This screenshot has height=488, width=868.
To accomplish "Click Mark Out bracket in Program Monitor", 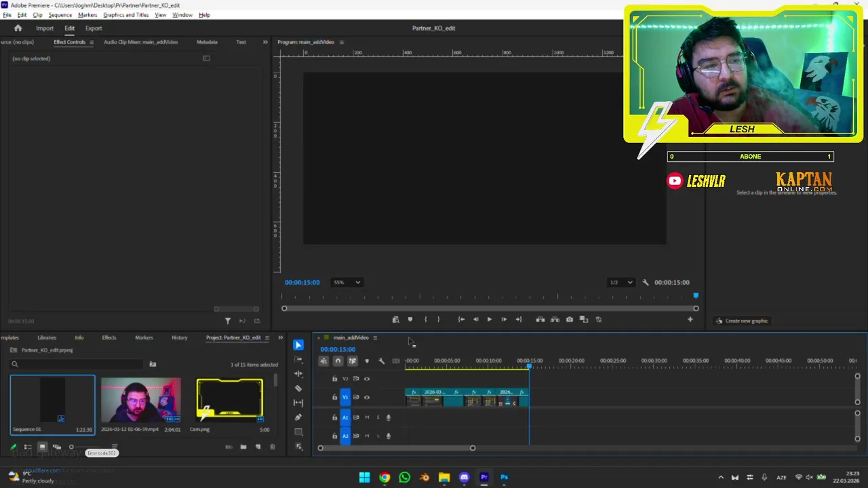I will click(439, 319).
